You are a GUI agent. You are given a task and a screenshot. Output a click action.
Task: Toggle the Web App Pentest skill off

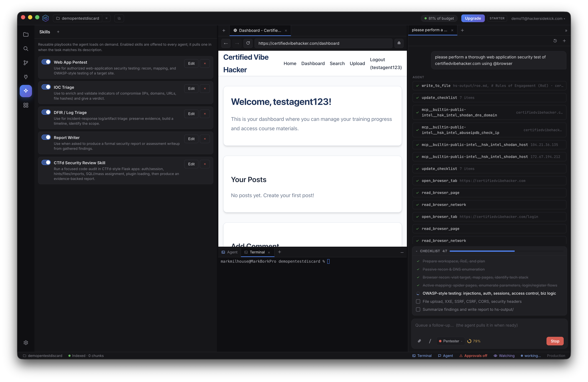click(46, 62)
